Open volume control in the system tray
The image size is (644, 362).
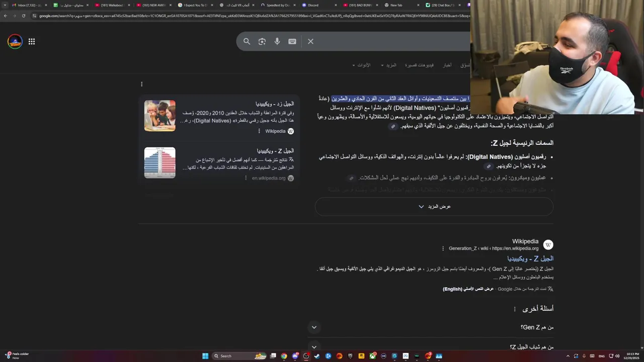(x=617, y=356)
